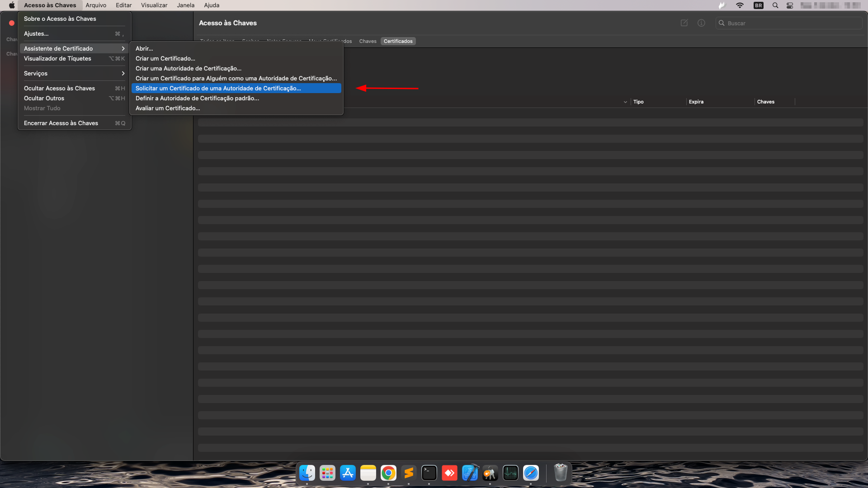868x488 pixels.
Task: Choose Ocultar Outros
Action: 75,98
